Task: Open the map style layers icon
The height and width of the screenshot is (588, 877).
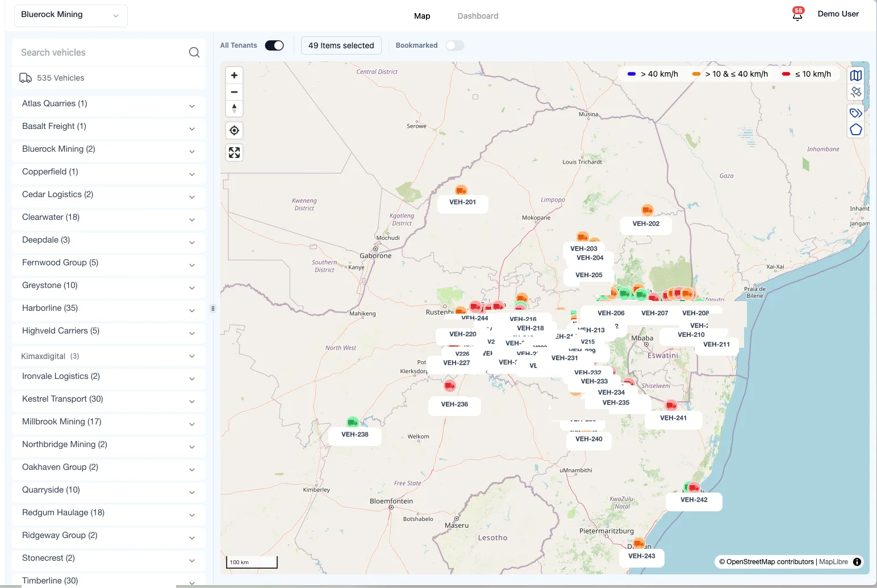Action: tap(856, 76)
